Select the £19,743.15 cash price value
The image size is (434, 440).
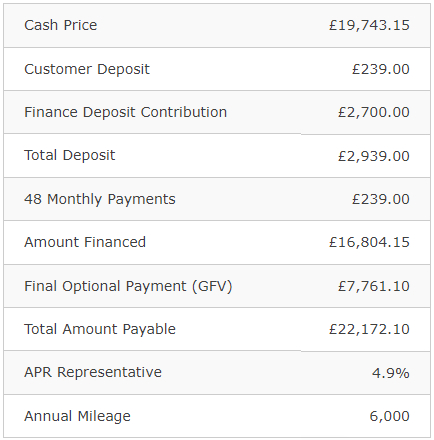pyautogui.click(x=369, y=26)
